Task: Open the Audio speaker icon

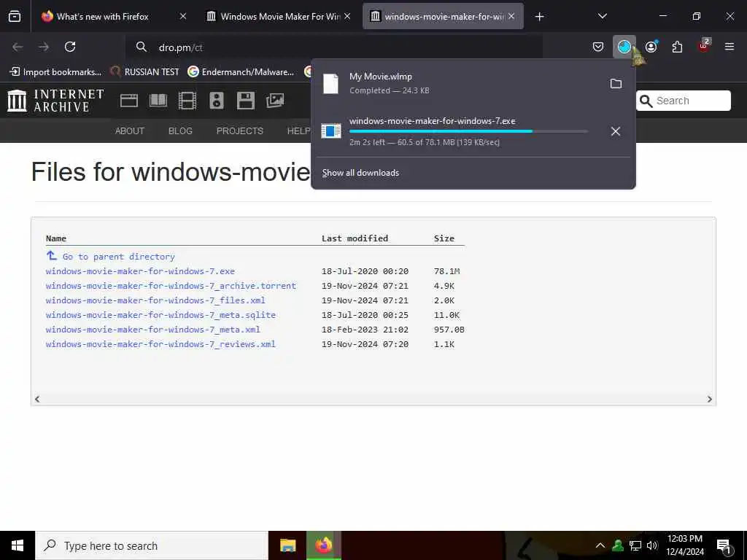Action: tap(216, 101)
